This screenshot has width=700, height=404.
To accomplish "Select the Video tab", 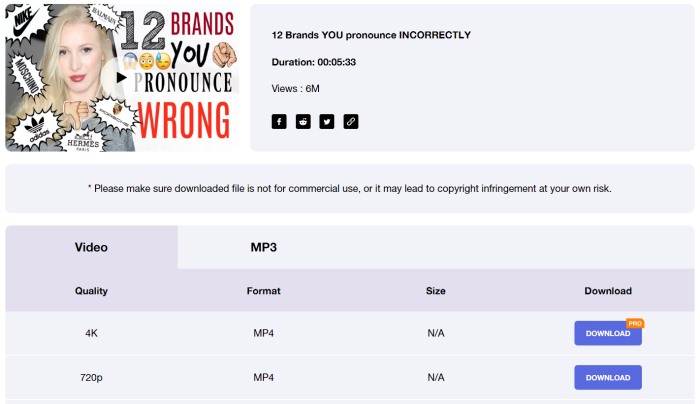I will 91,247.
